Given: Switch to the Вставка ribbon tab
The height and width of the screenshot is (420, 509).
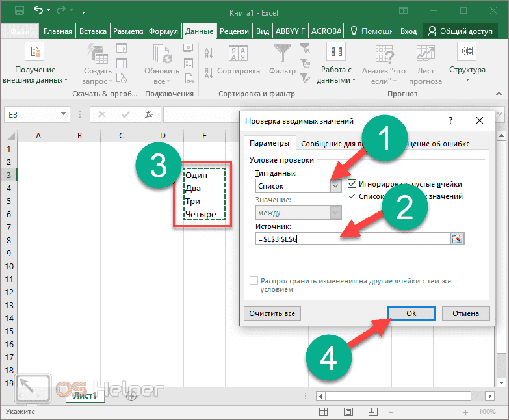Looking at the screenshot, I should [x=93, y=31].
